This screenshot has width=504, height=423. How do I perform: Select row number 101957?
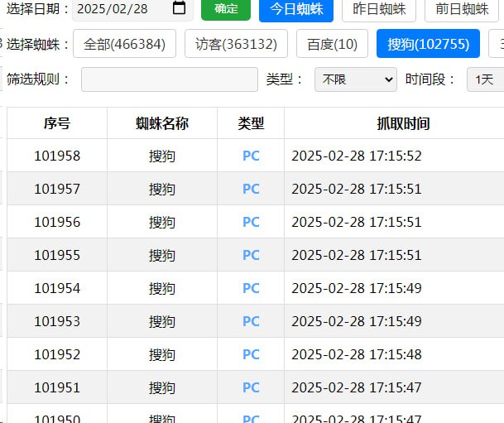pos(57,189)
